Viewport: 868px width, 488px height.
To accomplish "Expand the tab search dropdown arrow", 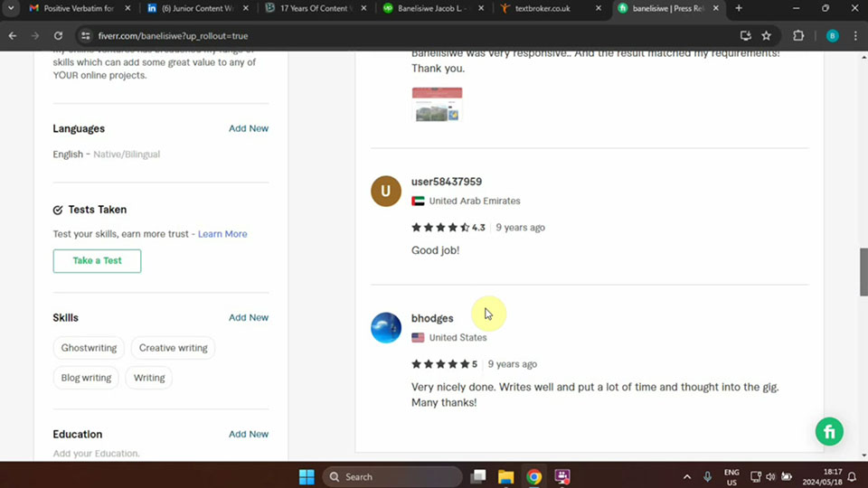I will click(11, 9).
